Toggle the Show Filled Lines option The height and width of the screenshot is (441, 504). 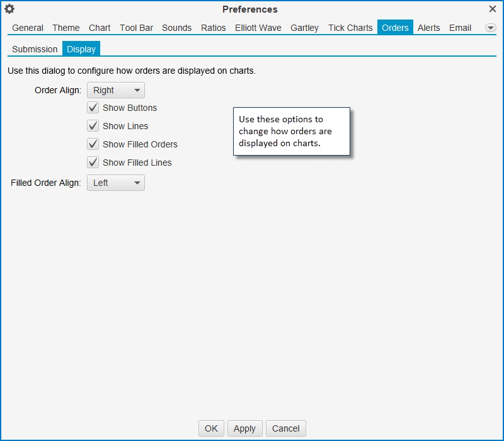[x=93, y=163]
